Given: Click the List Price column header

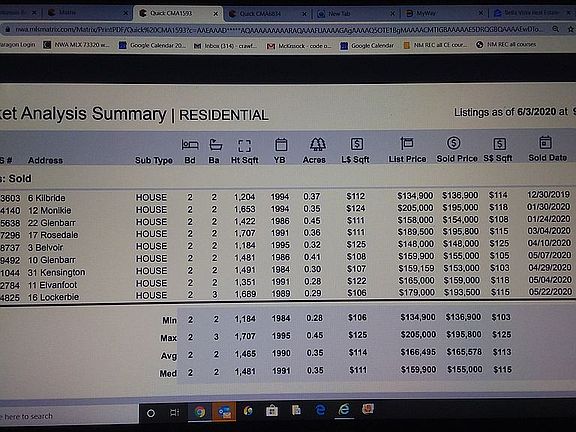Looking at the screenshot, I should tap(407, 159).
